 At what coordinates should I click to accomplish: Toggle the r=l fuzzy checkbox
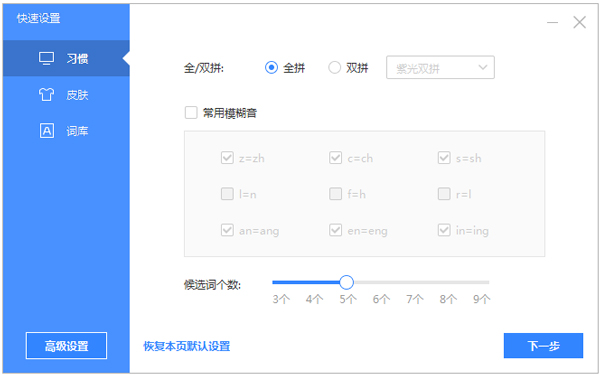[x=444, y=194]
